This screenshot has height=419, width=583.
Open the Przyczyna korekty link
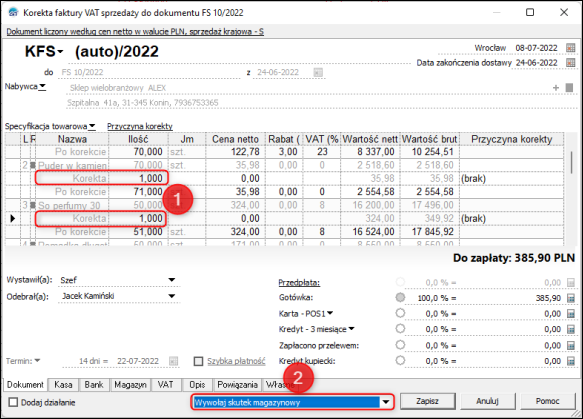coord(140,126)
